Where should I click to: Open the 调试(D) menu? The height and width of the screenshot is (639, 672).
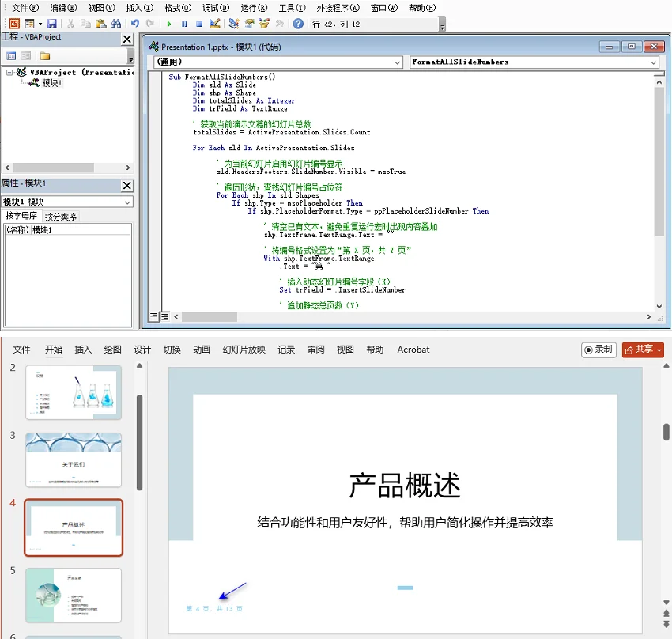(x=216, y=8)
